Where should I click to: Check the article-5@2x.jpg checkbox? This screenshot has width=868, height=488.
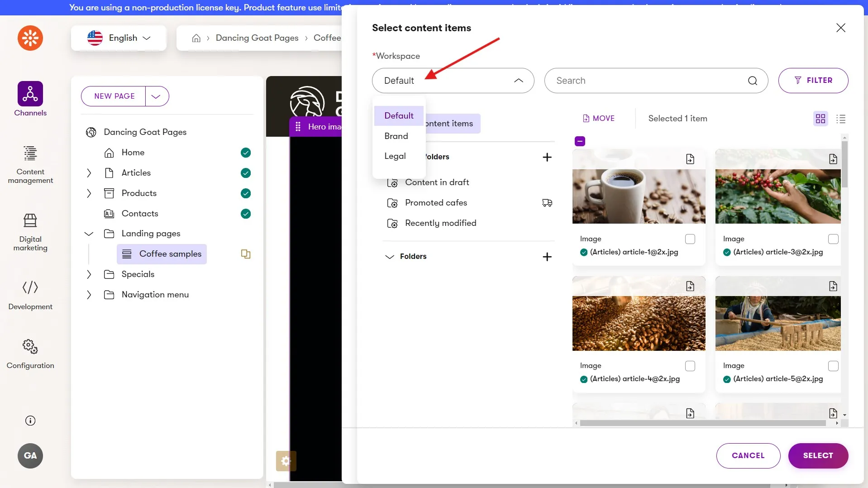coord(833,366)
